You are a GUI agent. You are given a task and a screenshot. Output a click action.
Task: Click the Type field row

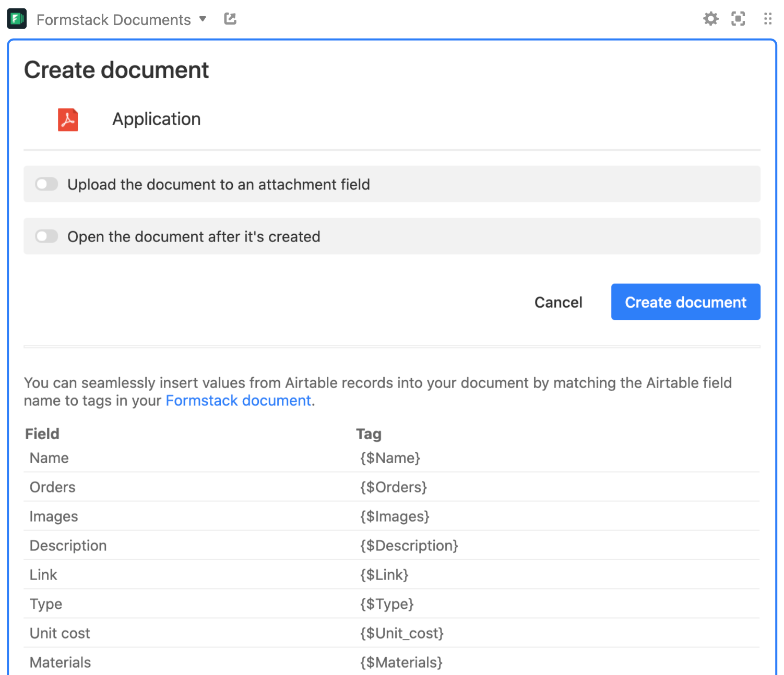391,604
